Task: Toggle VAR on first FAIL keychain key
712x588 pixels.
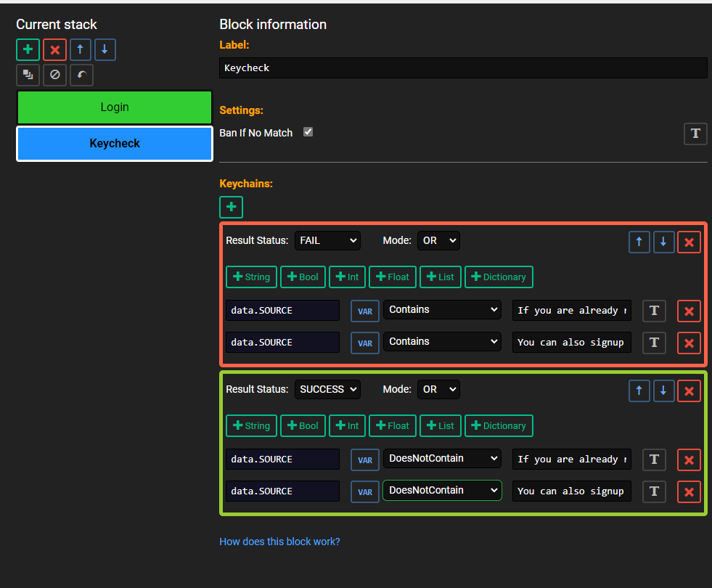Action: tap(364, 311)
